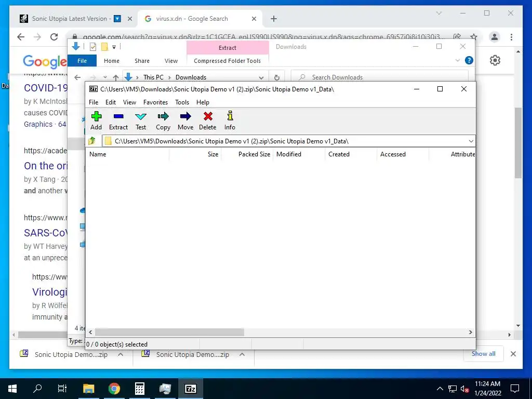
Task: Click the red Delete tool in 7-Zip
Action: (208, 121)
